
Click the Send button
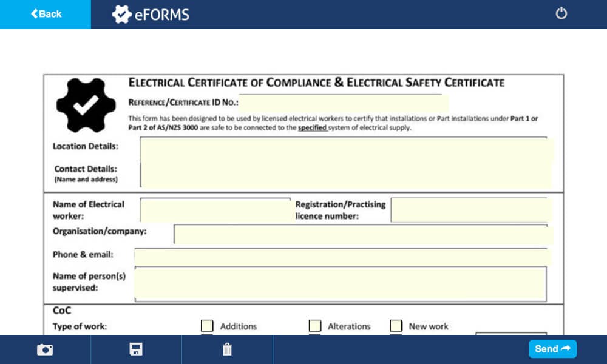(x=552, y=349)
